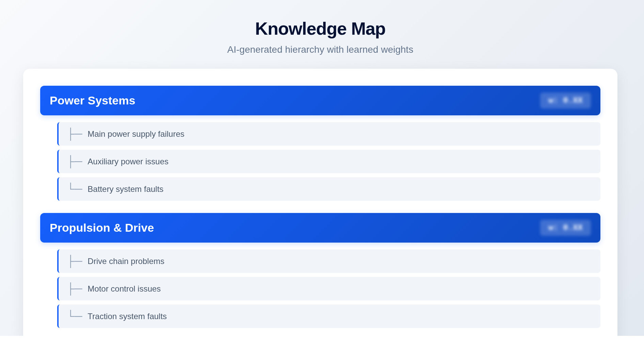Click the blurred weight badge on Power Systems
Screen dimensions: 644x362
pyautogui.click(x=565, y=100)
